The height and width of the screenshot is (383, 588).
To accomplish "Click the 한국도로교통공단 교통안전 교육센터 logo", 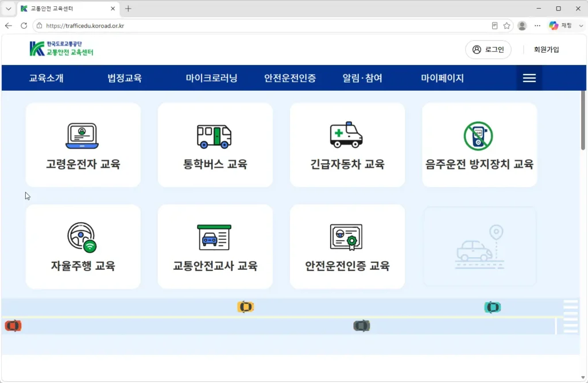I will click(x=61, y=49).
